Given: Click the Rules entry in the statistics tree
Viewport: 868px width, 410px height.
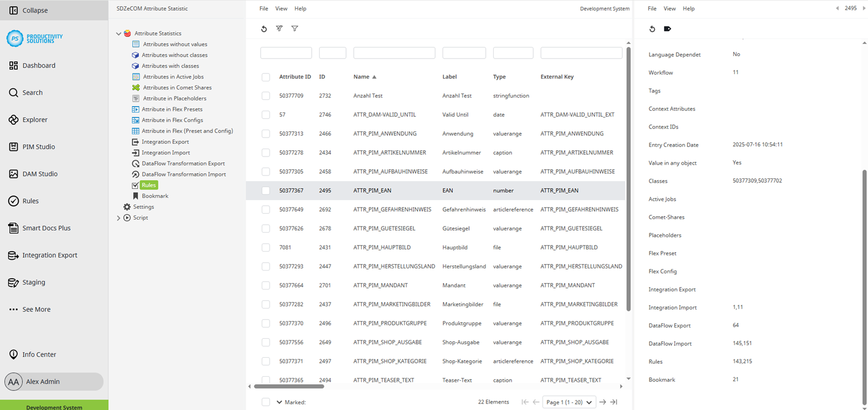Looking at the screenshot, I should 148,185.
